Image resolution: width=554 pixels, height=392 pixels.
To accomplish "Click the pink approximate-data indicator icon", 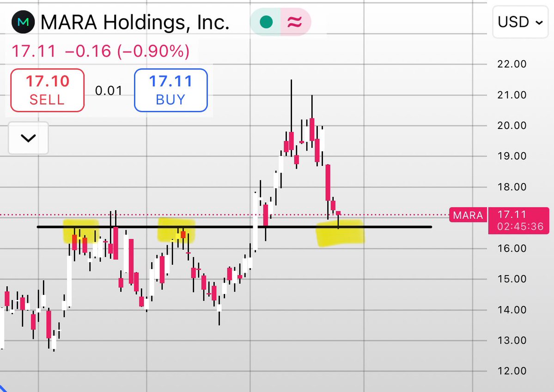I will coord(295,22).
